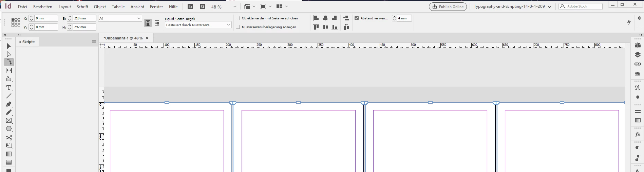Align horizontal centers button
Screen dimensions: 644x172
[325, 18]
